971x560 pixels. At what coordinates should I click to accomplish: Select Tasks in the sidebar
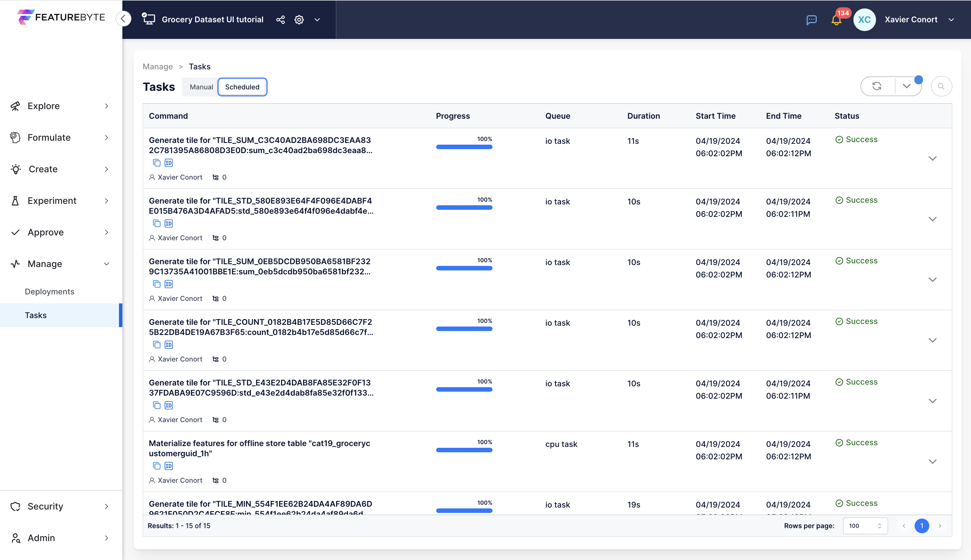61,315
